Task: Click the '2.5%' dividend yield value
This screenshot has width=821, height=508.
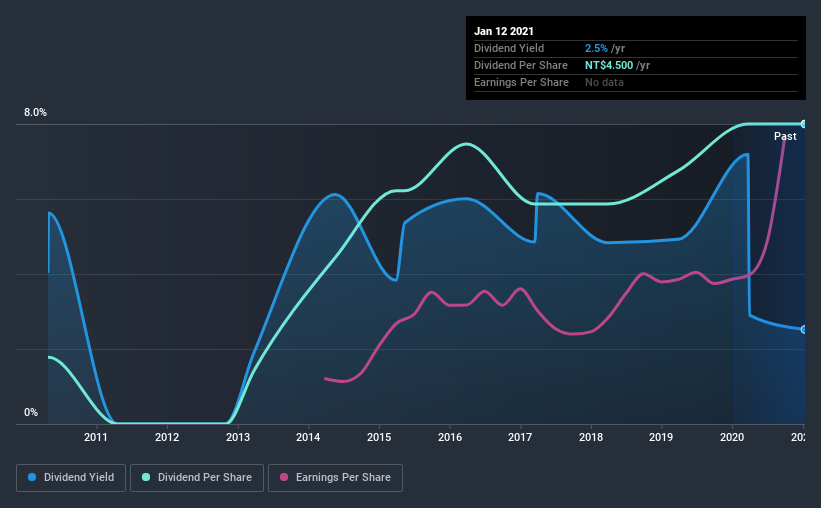Action: pyautogui.click(x=596, y=48)
